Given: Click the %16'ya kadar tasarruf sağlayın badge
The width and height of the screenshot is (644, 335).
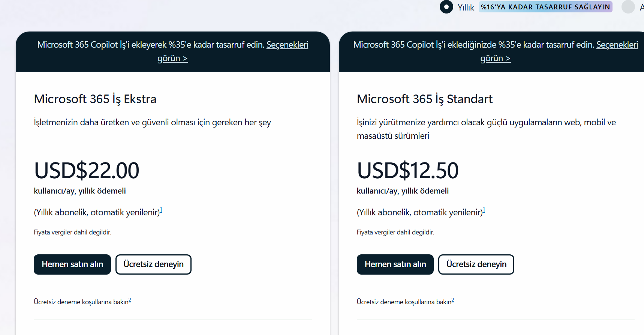Looking at the screenshot, I should (x=545, y=7).
